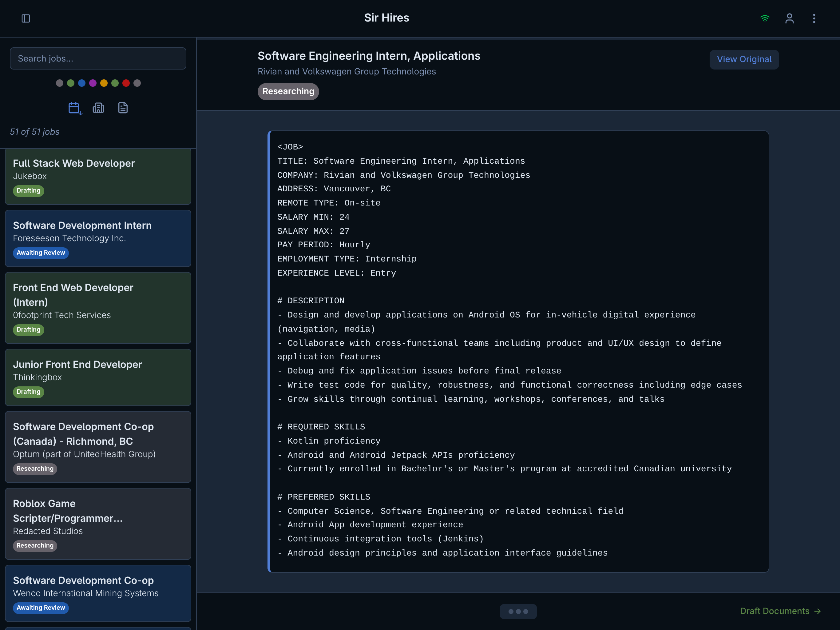This screenshot has width=840, height=630.
Task: Open the Draft Documents link
Action: [780, 611]
